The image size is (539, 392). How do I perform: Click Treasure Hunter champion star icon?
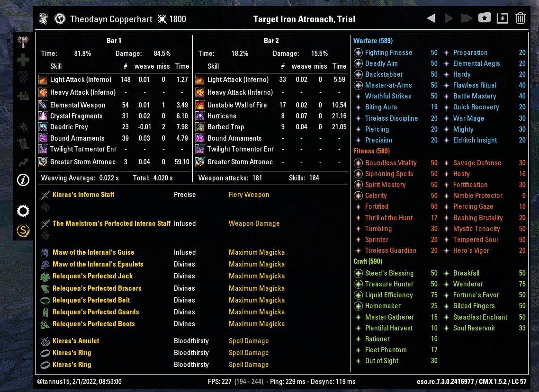[x=358, y=284]
